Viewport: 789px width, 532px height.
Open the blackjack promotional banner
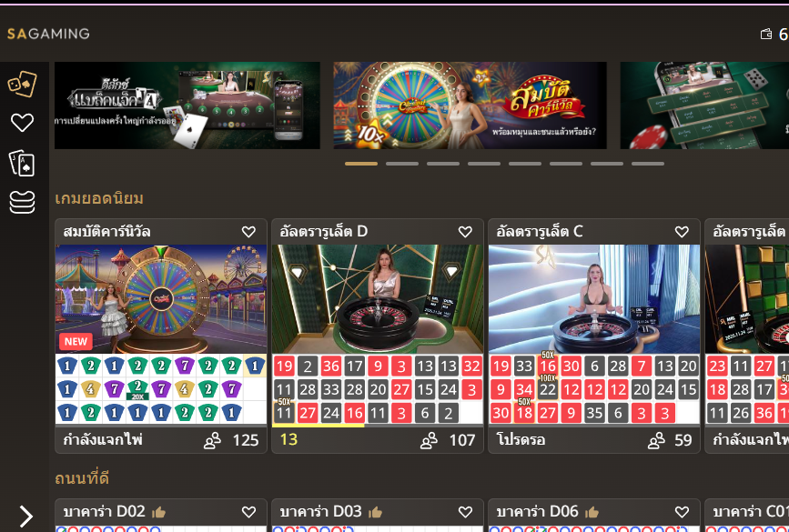[x=187, y=105]
